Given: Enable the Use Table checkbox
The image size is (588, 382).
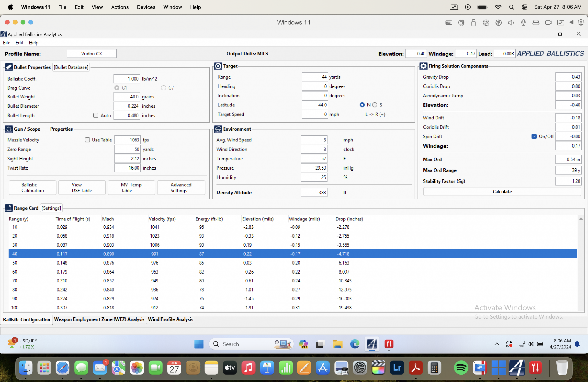Looking at the screenshot, I should [87, 140].
